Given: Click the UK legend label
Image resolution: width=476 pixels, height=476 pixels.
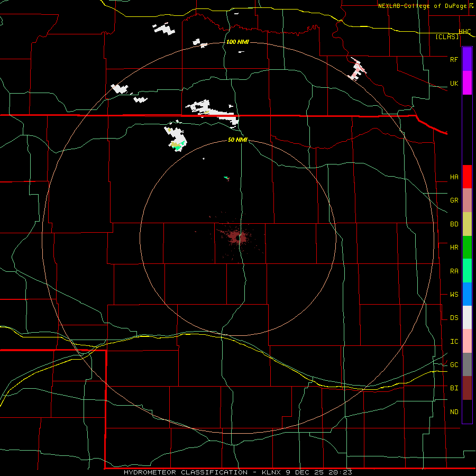Looking at the screenshot, I should 454,83.
